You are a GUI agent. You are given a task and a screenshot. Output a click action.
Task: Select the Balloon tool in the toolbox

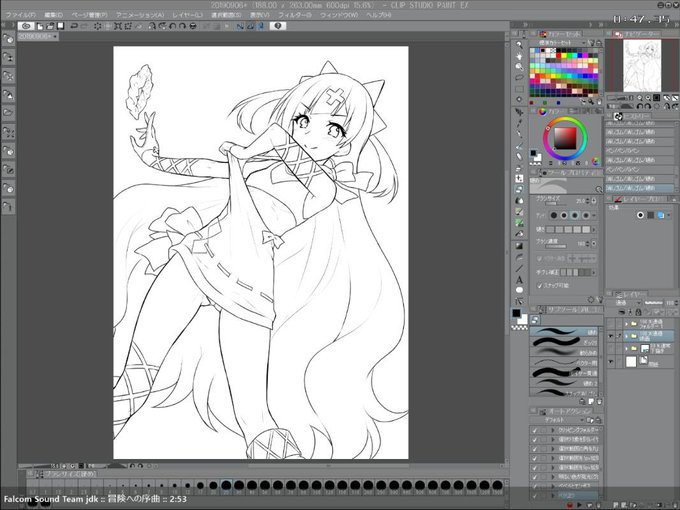pyautogui.click(x=519, y=290)
